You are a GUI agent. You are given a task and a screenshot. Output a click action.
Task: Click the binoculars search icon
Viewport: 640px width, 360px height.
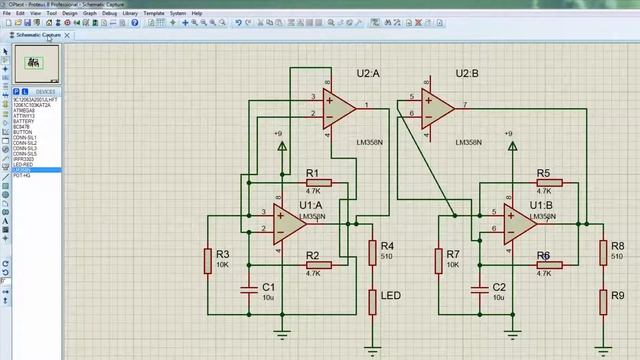click(388, 23)
